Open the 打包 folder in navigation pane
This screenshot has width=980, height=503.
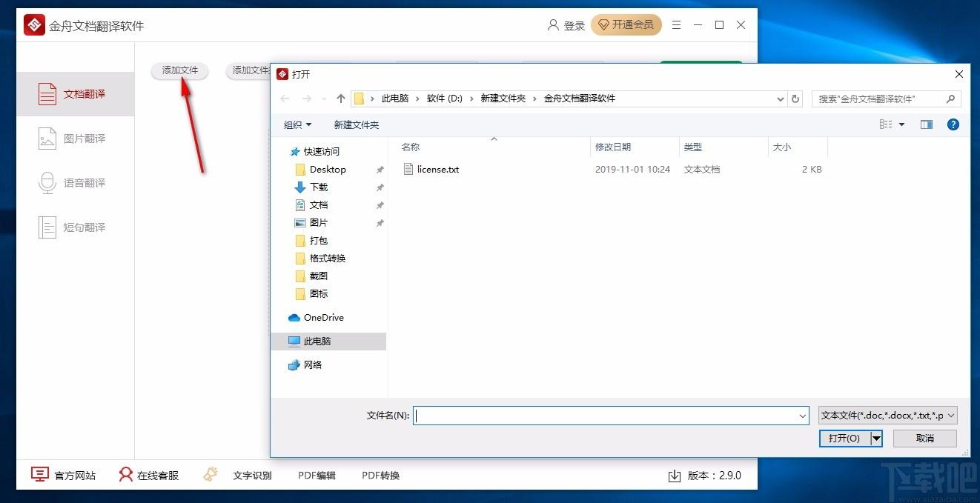(319, 241)
